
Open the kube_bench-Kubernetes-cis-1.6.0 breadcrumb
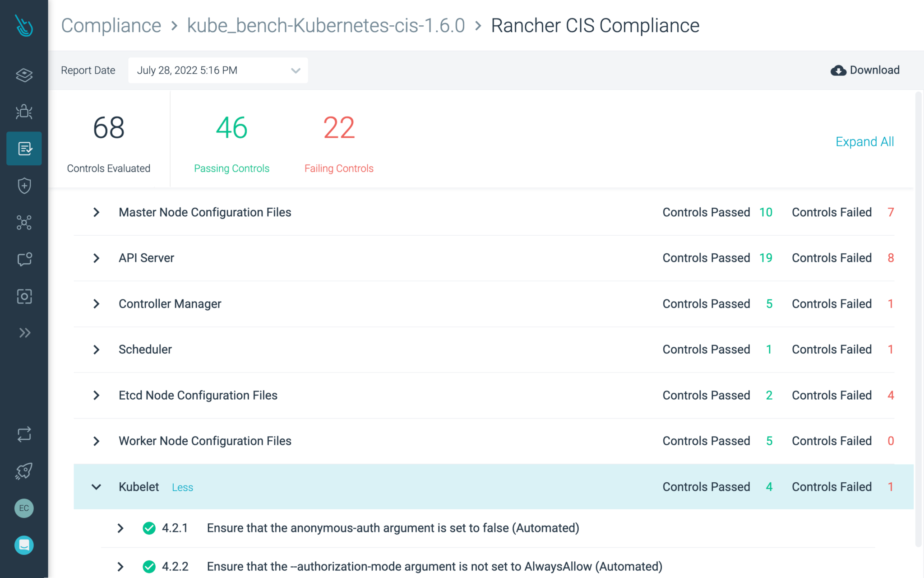coord(326,26)
